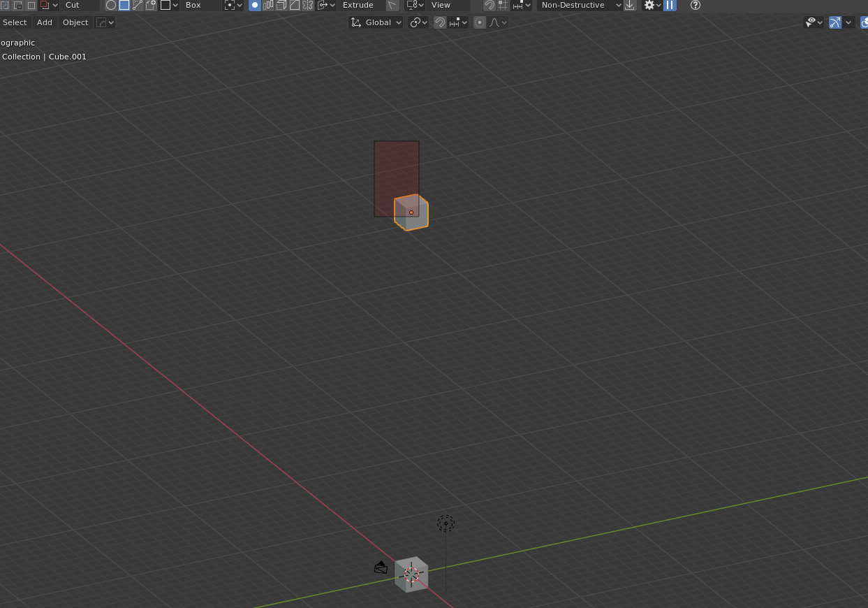Toggle the blue pause button
The height and width of the screenshot is (608, 868).
coord(670,5)
